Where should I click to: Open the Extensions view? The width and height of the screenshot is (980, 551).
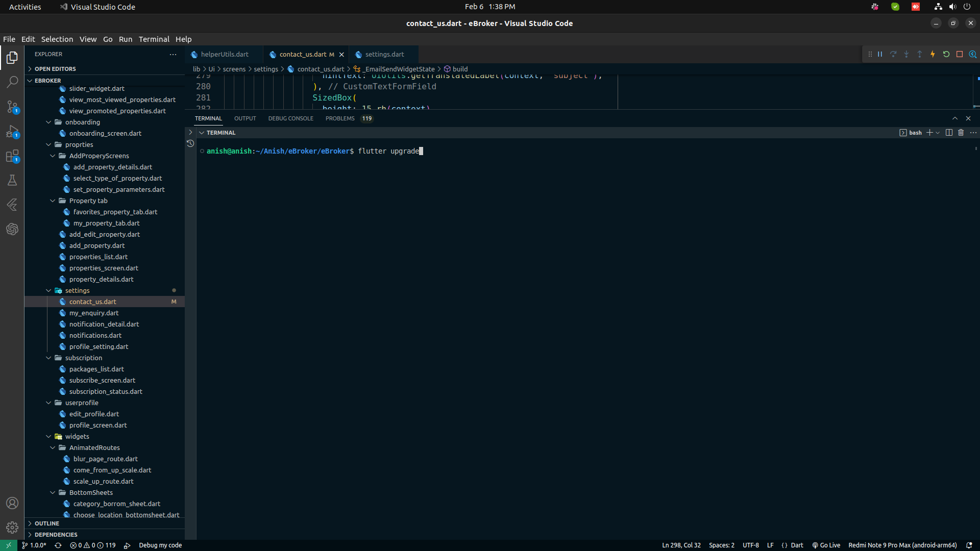coord(12,156)
